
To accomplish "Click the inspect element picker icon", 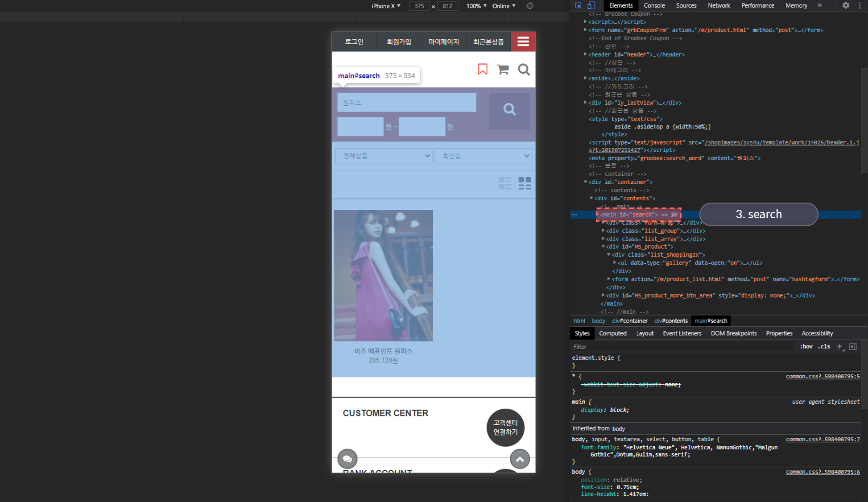I will pyautogui.click(x=578, y=5).
